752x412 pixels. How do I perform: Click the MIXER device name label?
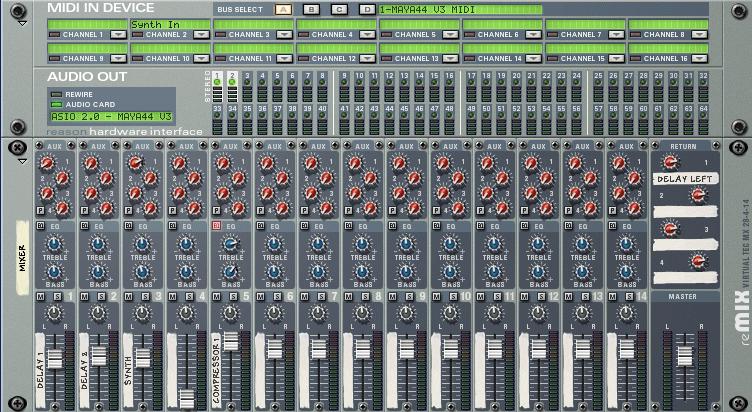tap(23, 258)
